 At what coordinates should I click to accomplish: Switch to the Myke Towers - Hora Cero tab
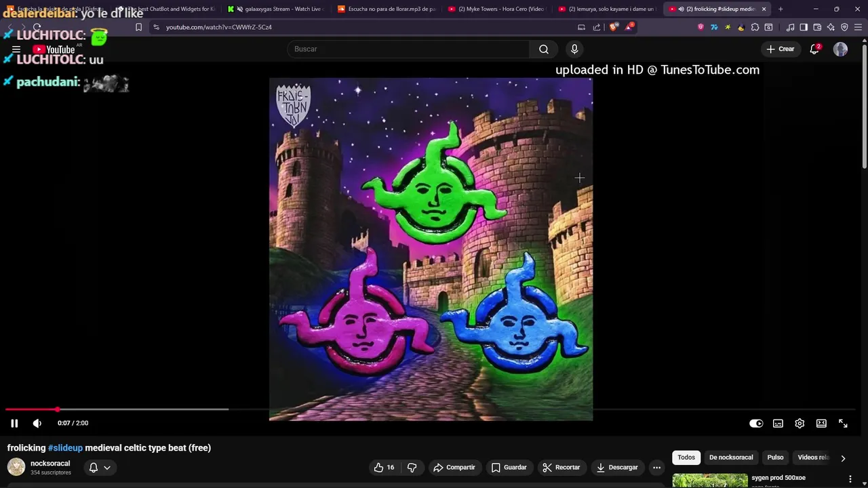click(497, 9)
